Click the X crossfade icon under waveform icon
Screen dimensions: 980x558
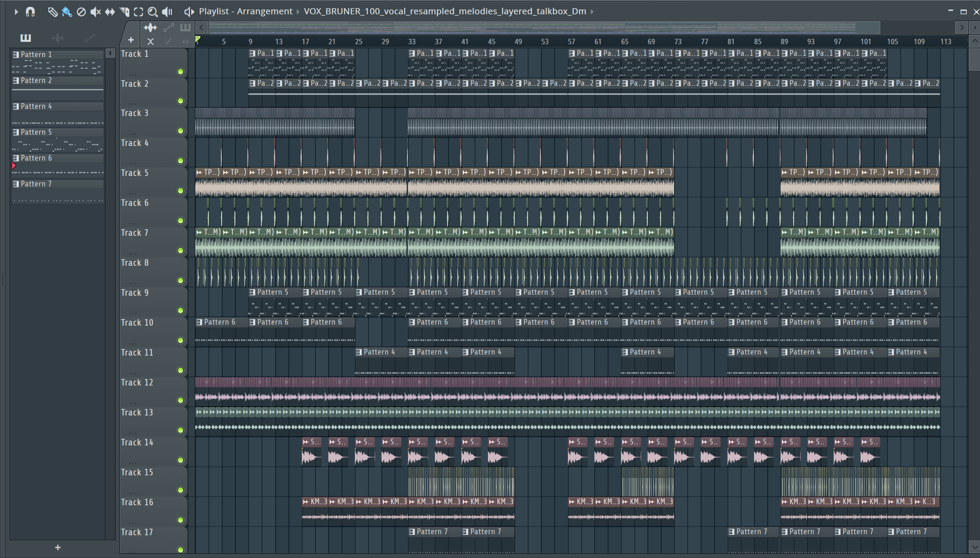(x=151, y=42)
